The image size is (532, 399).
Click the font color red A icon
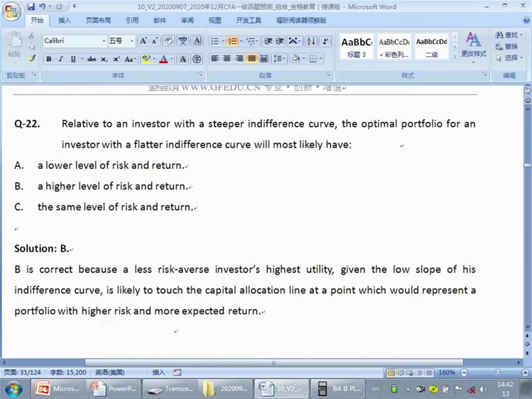coord(164,59)
